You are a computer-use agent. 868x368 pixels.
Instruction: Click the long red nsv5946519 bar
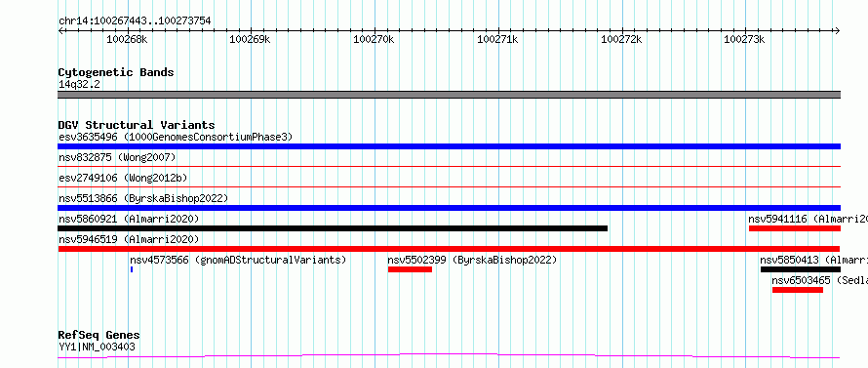point(449,249)
